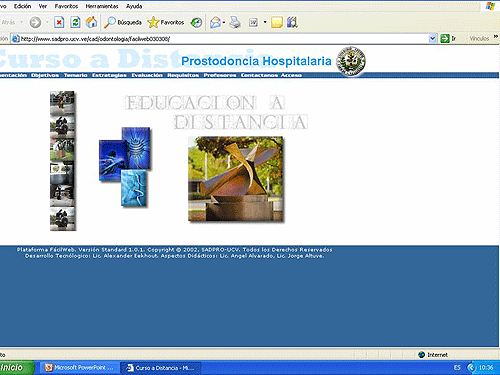Click inside the address bar URL field
This screenshot has height=375, width=500.
click(223, 39)
